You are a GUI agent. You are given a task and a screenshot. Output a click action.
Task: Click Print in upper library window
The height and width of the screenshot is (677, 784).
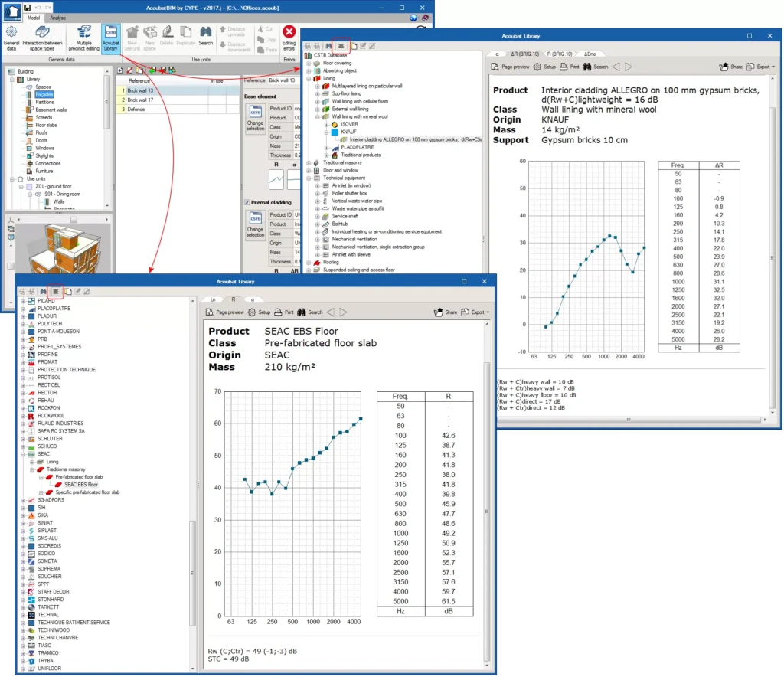(570, 67)
